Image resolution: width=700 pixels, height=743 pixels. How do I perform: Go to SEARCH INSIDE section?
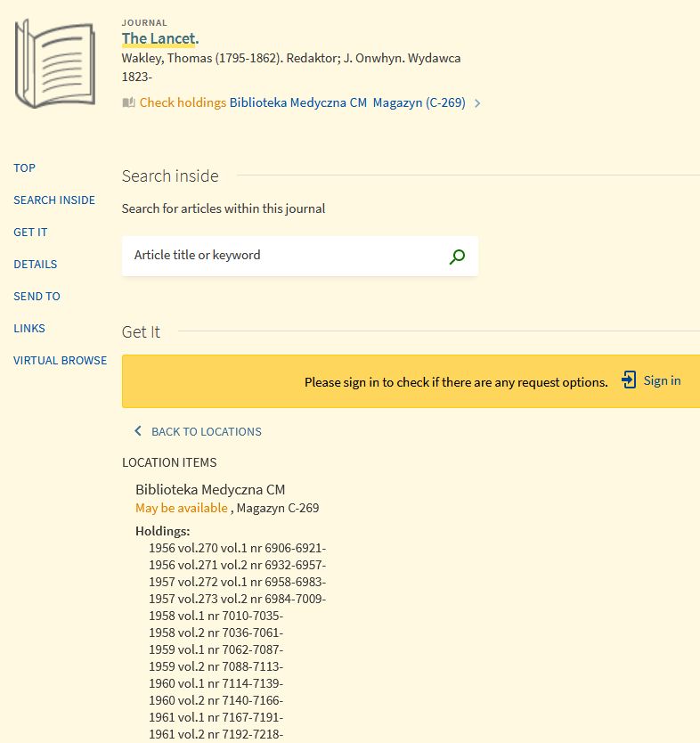coord(54,200)
